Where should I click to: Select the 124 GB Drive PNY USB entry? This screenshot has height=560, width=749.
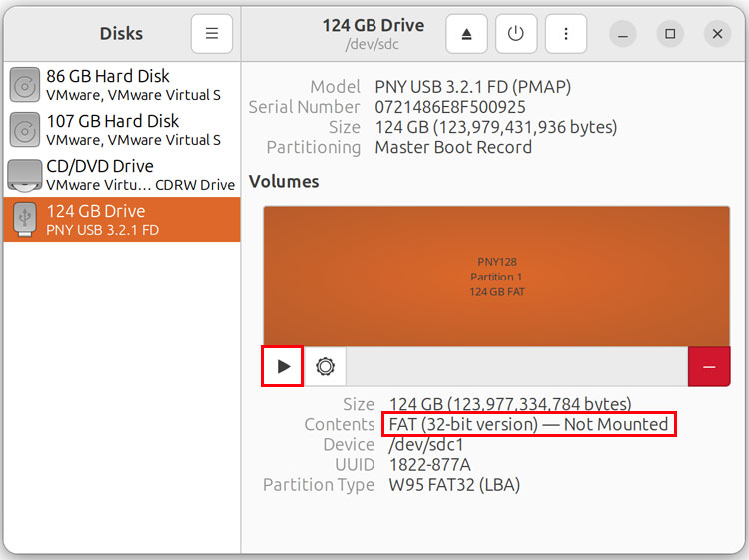click(122, 220)
